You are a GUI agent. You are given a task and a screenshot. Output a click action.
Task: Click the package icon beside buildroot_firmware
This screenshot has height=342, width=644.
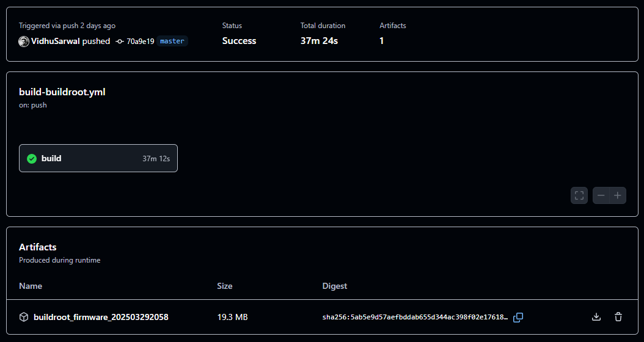[24, 317]
